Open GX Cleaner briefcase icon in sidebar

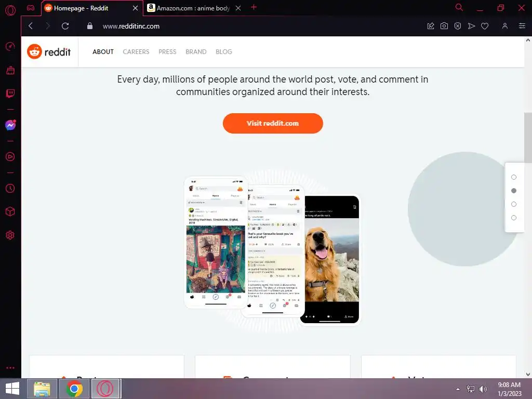tap(10, 70)
